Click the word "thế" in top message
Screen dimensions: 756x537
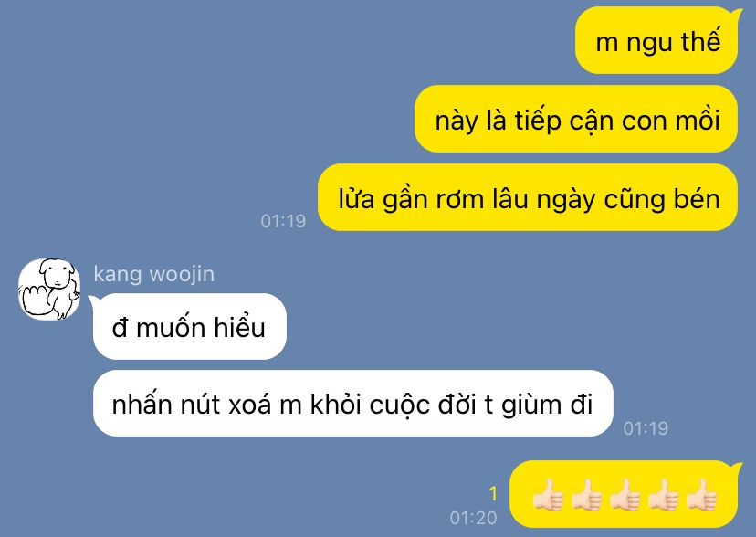701,40
